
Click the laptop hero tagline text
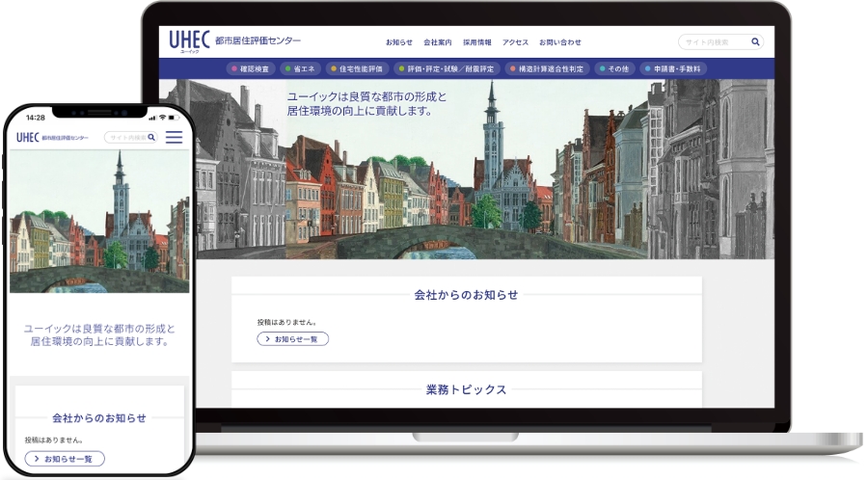366,104
